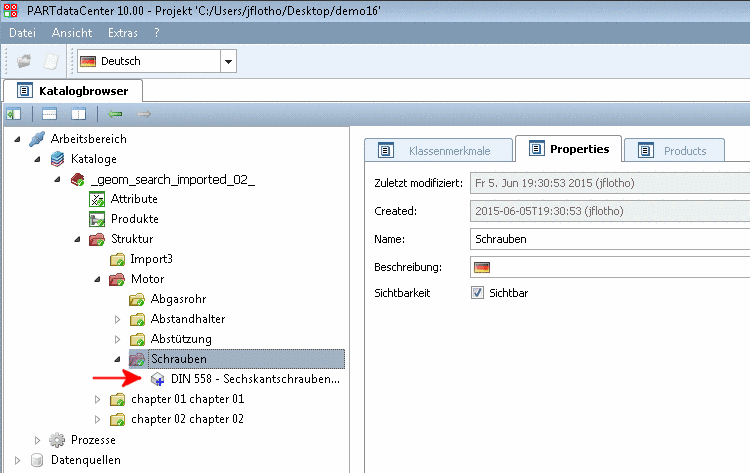
Task: Expand the Abstützung folder
Action: pos(118,339)
